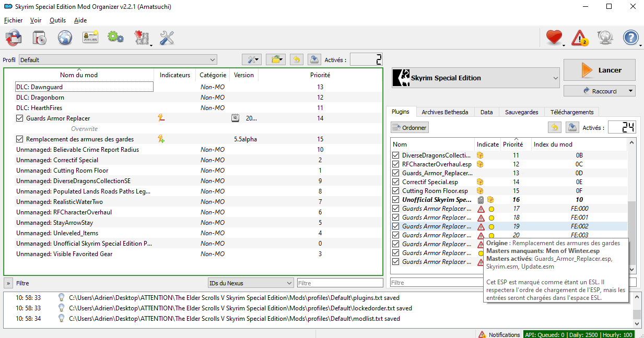The image size is (644, 338).
Task: Toggle RFCharacterOverhaul.esp plugin checkbox
Action: (396, 164)
